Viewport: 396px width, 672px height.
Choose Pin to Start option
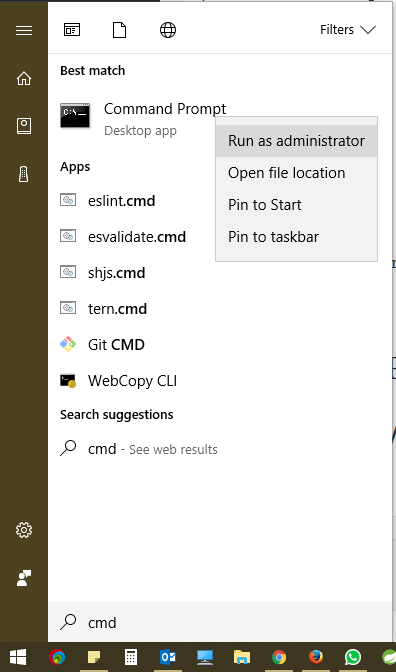click(x=297, y=205)
